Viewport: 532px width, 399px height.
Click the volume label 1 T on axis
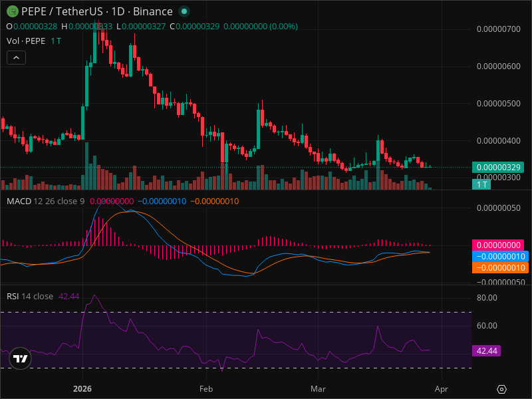coord(481,185)
